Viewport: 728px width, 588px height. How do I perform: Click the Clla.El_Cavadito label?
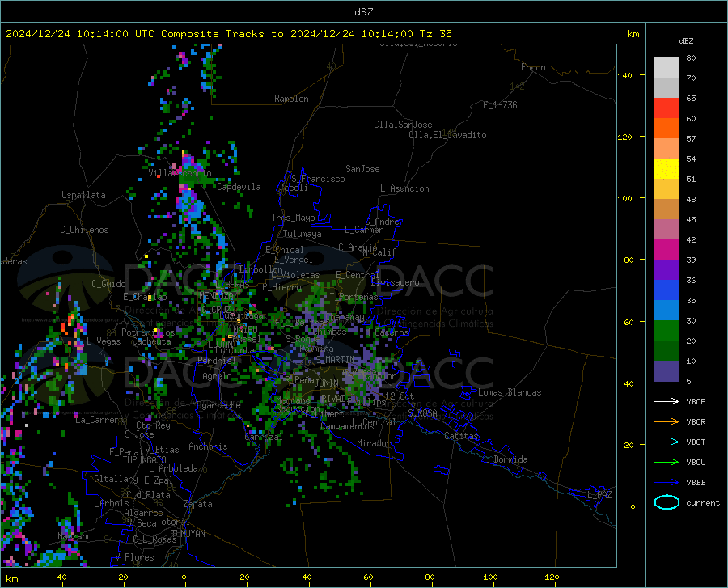point(447,135)
